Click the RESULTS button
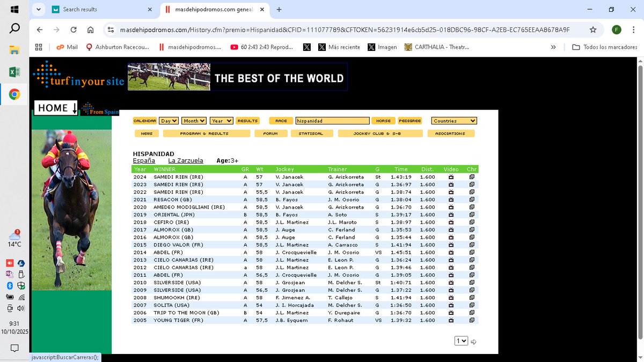644x362 pixels. coord(247,121)
